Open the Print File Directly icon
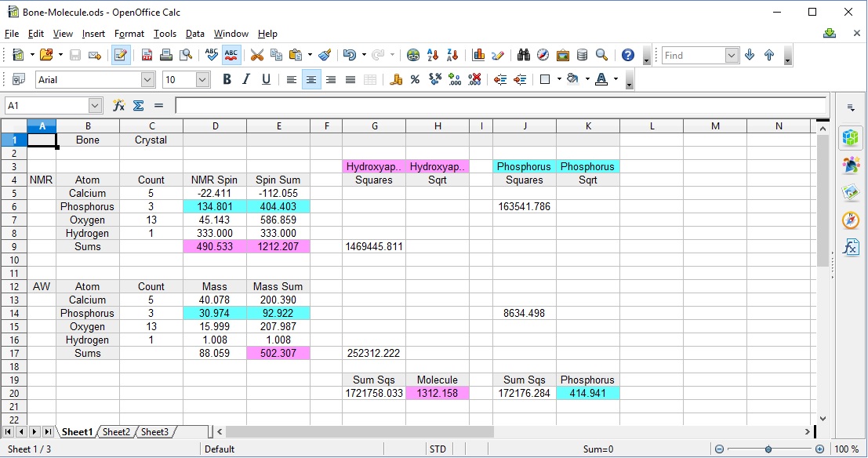The width and height of the screenshot is (868, 458). (165, 55)
